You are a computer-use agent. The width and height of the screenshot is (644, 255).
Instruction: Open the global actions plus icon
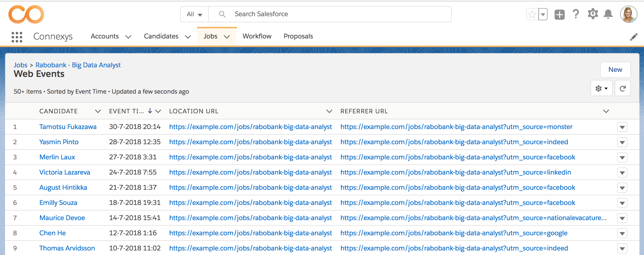(x=559, y=14)
